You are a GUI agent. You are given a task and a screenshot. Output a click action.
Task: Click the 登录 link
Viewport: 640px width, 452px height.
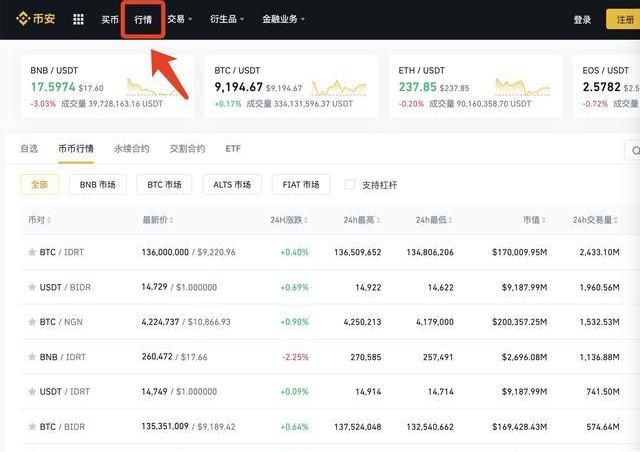(582, 19)
